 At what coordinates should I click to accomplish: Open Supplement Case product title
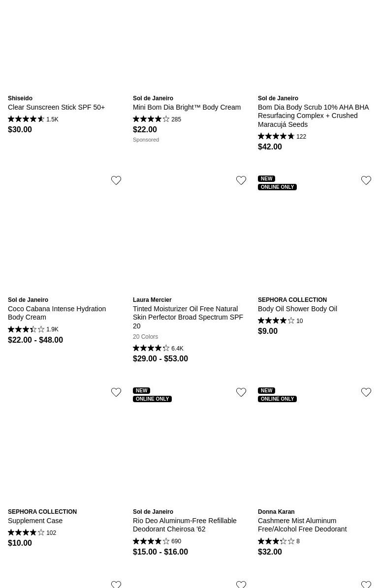pos(35,521)
